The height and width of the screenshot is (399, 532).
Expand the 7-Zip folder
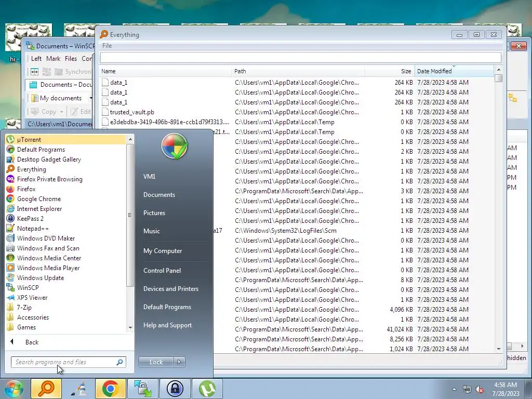tap(66, 308)
